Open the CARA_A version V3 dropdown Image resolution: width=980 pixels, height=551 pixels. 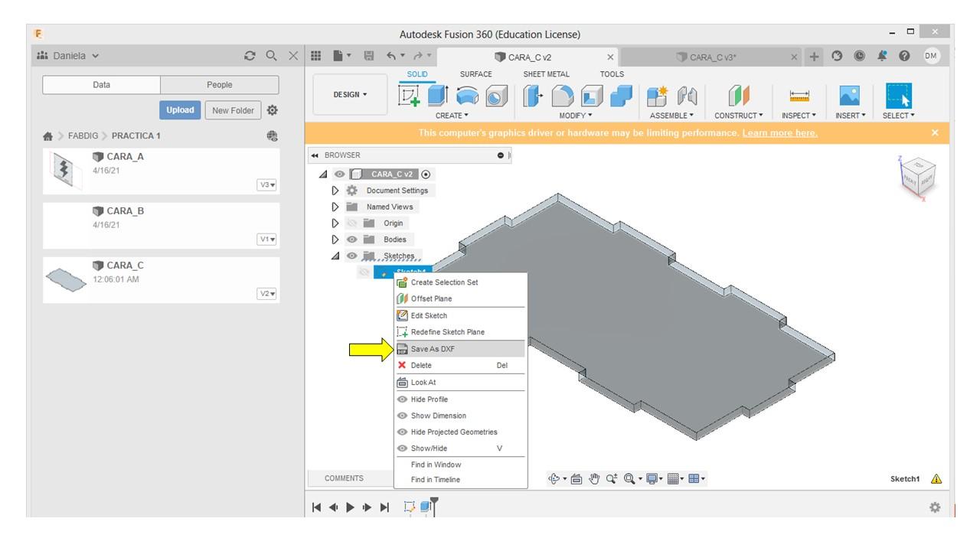pyautogui.click(x=266, y=184)
